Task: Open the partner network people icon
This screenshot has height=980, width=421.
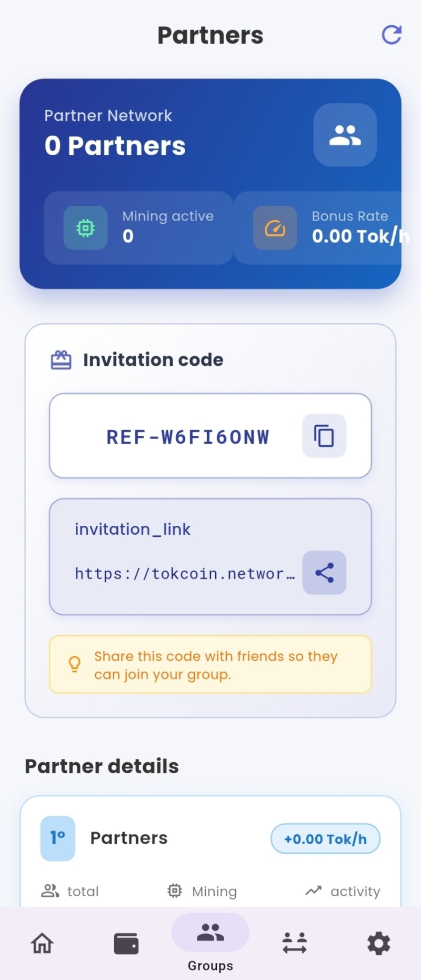Action: [x=345, y=135]
